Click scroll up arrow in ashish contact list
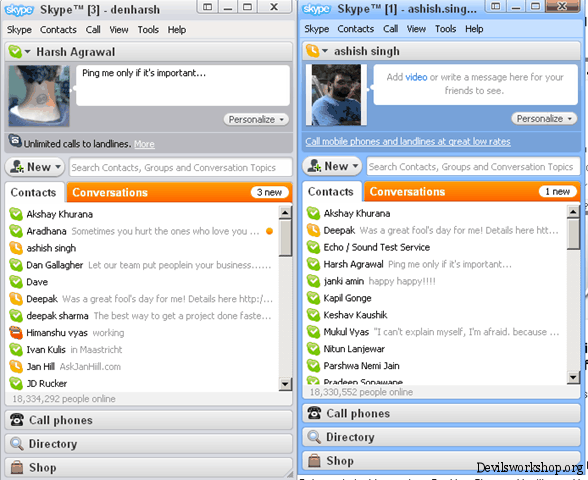588x480 pixels. click(573, 212)
